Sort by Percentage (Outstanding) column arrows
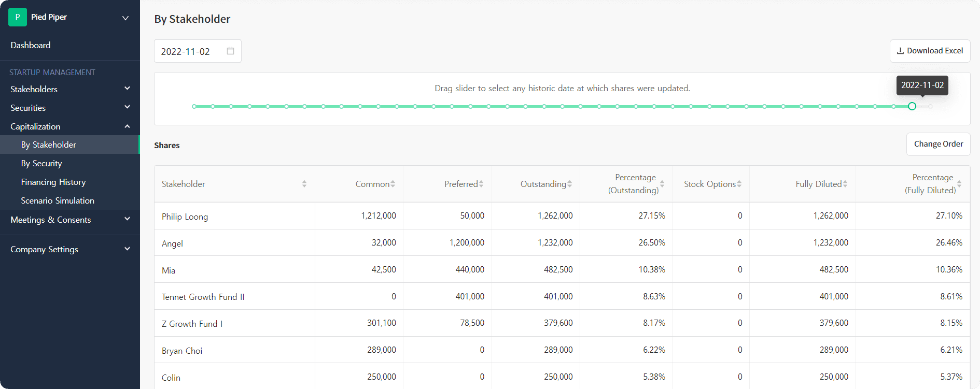 click(x=662, y=184)
